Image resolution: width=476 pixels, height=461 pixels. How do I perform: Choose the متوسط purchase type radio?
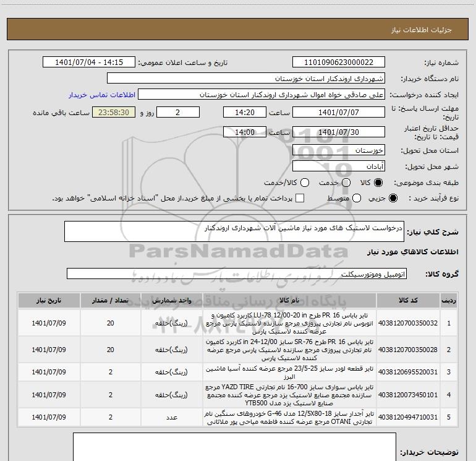[x=357, y=198]
